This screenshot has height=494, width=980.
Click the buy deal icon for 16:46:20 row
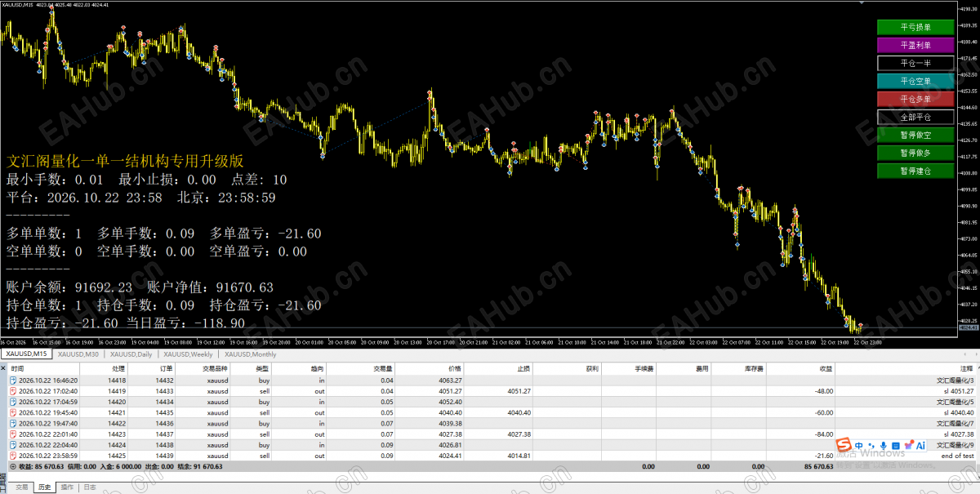[14, 381]
